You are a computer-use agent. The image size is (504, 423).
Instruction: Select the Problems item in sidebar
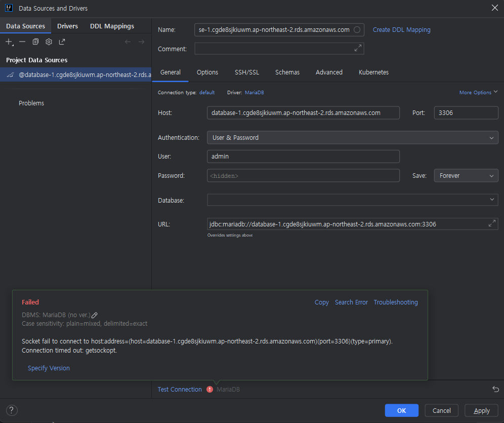pos(31,103)
